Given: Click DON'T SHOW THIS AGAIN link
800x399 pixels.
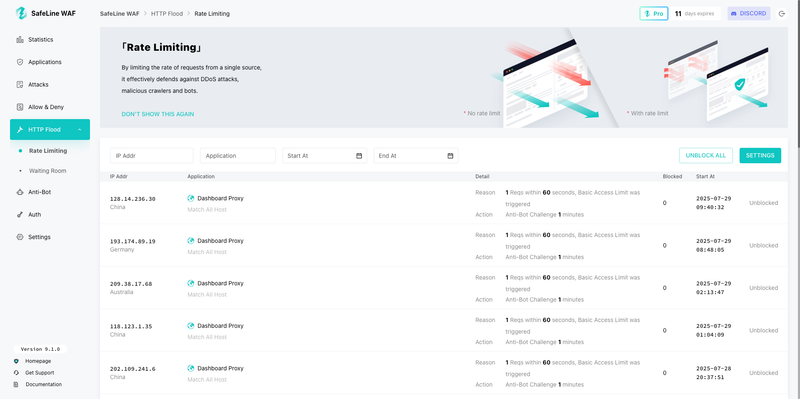Looking at the screenshot, I should tap(158, 114).
